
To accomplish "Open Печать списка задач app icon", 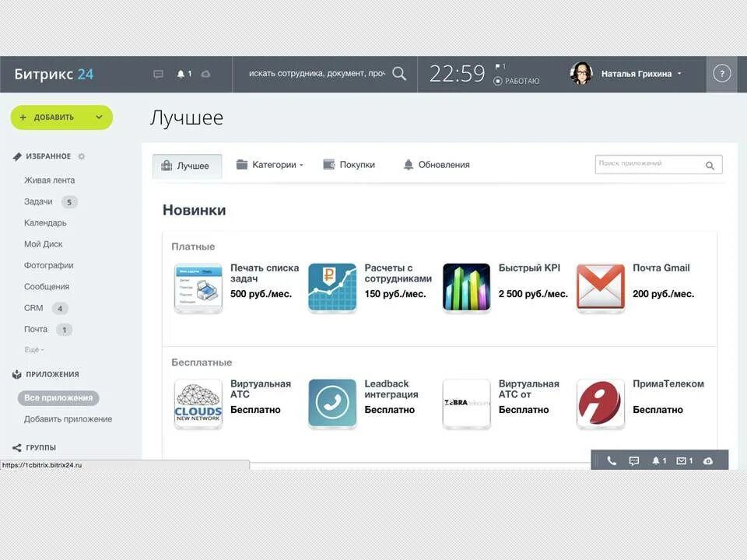I will click(198, 288).
